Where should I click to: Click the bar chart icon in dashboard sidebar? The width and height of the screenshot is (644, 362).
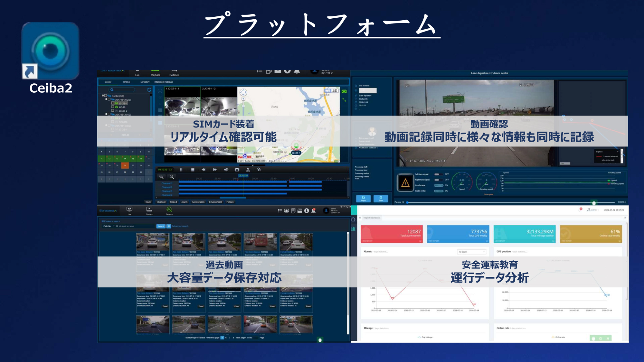(x=353, y=229)
